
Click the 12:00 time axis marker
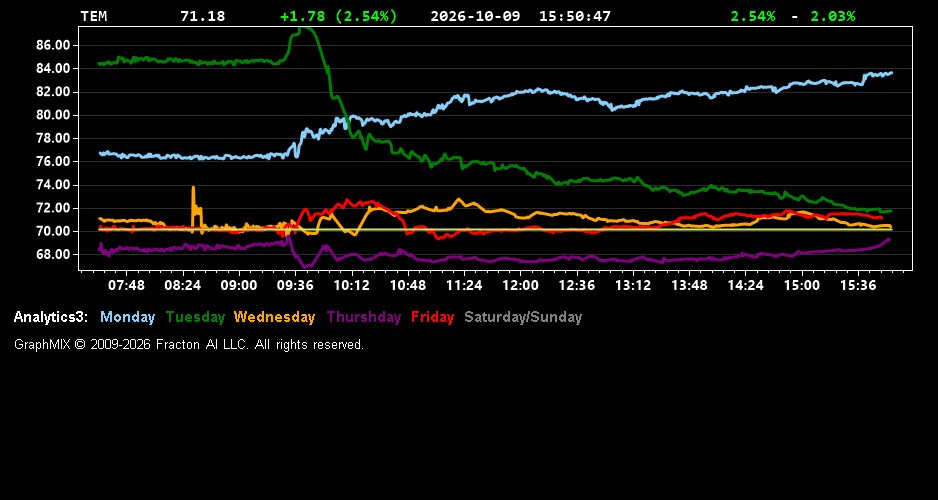click(x=520, y=285)
